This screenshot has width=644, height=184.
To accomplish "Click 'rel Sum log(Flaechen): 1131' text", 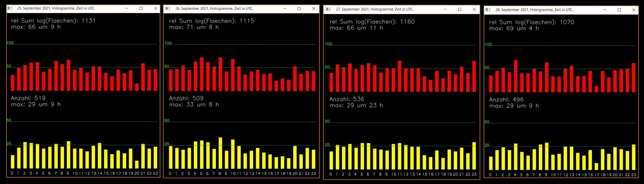I will (53, 21).
